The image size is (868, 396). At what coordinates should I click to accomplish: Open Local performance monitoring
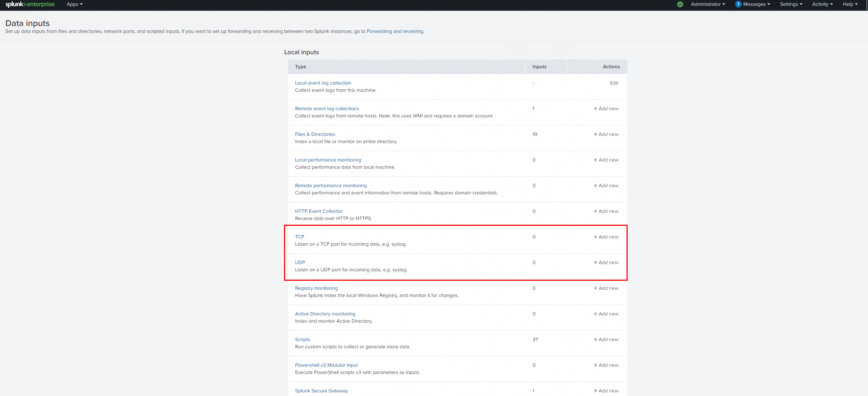tap(328, 160)
